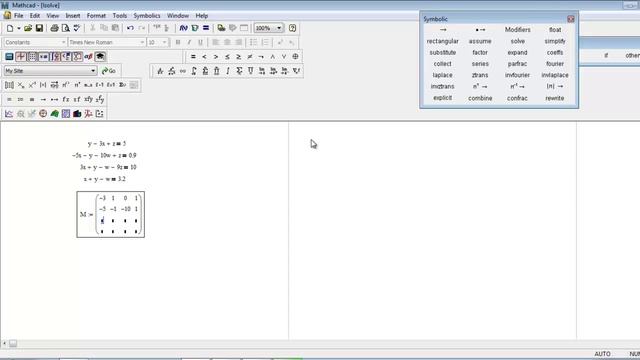Open the Calculus toolbar palette
The width and height of the screenshot is (640, 360).
55,57
